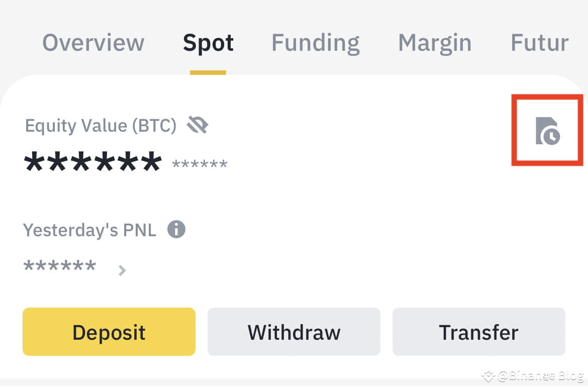The image size is (588, 387).
Task: Tap the yellow Deposit button
Action: coord(109,332)
